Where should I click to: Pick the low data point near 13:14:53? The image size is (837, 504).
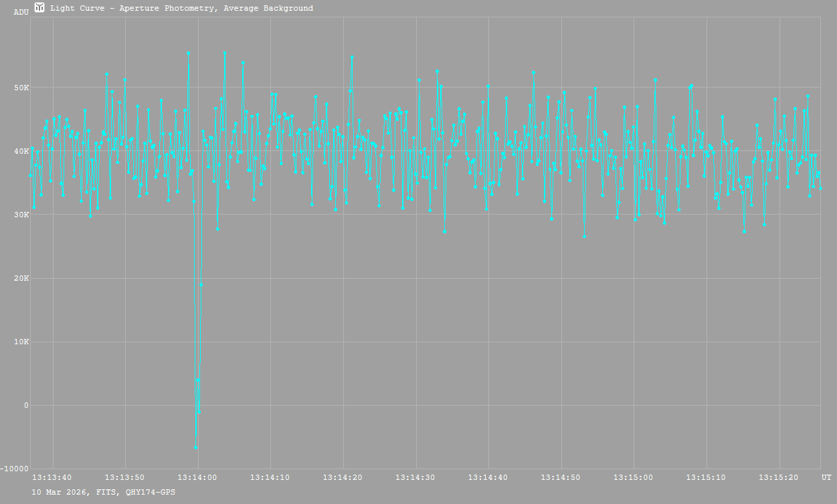click(x=584, y=236)
